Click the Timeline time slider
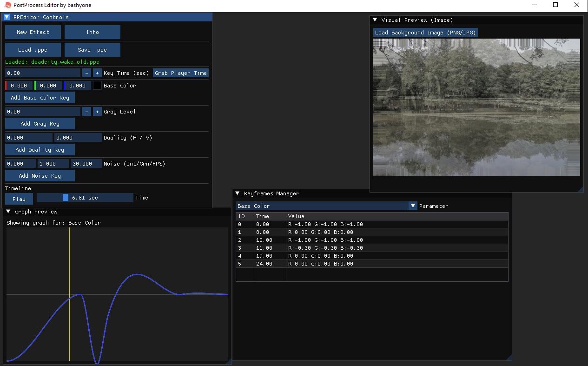The width and height of the screenshot is (588, 366). pos(85,198)
